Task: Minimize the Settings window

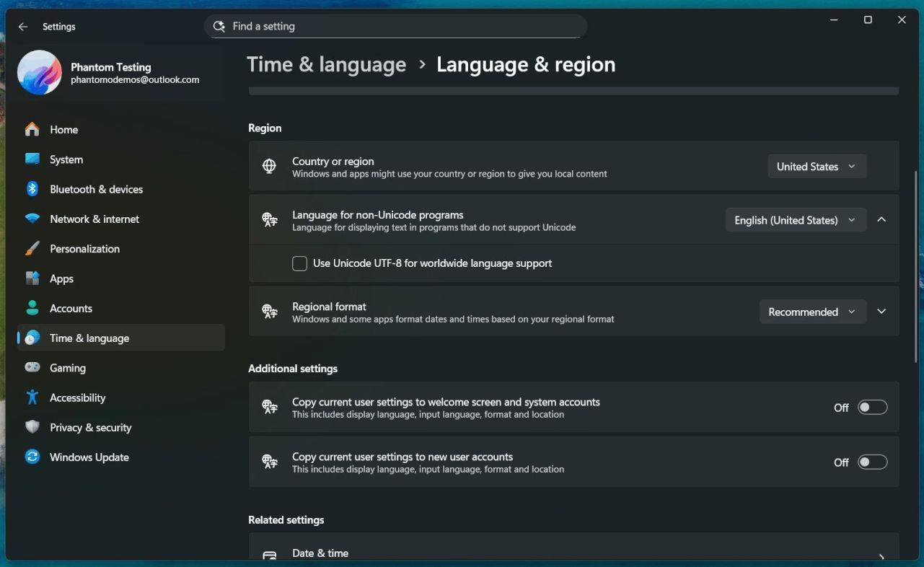Action: coord(835,20)
